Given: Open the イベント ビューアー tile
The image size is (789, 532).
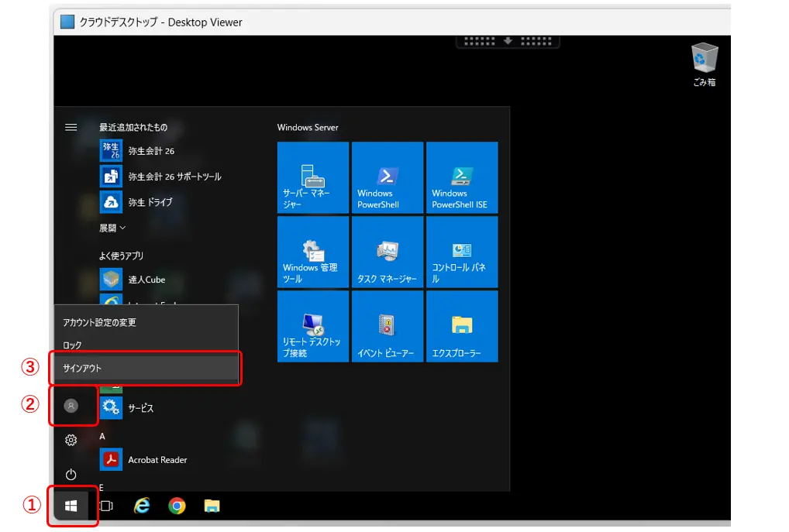Looking at the screenshot, I should coord(388,326).
